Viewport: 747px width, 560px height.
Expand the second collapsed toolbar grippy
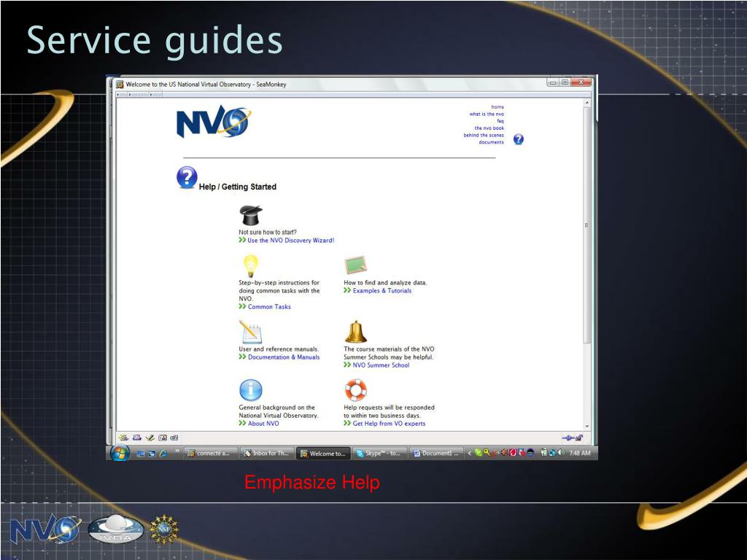tap(139, 95)
